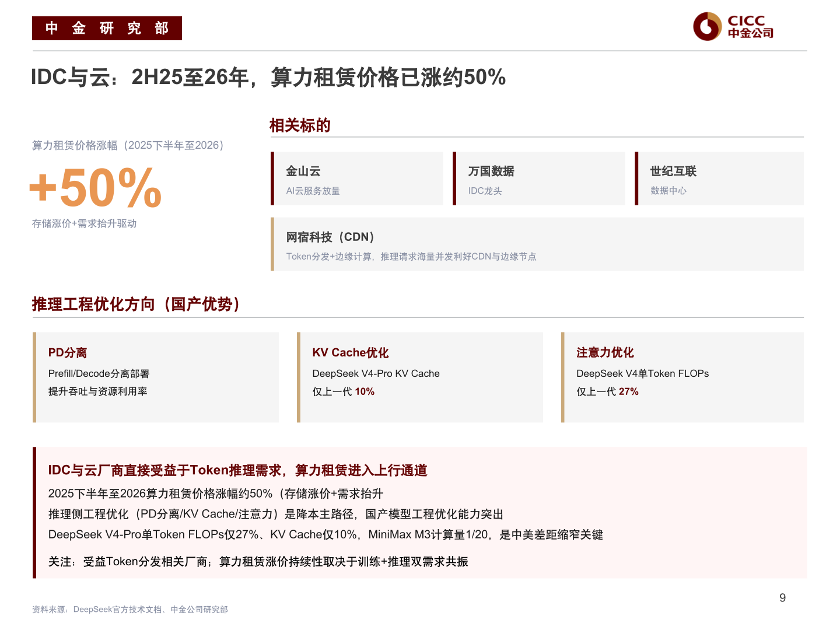
Task: Click the IDC龙头 subtitle
Action: pos(485,191)
